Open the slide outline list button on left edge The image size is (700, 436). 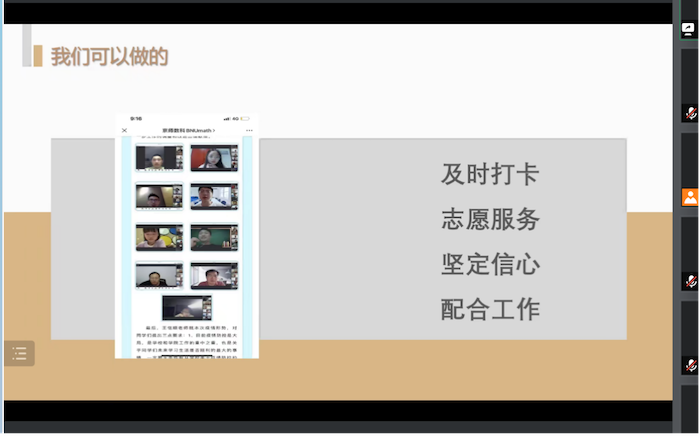click(x=19, y=352)
